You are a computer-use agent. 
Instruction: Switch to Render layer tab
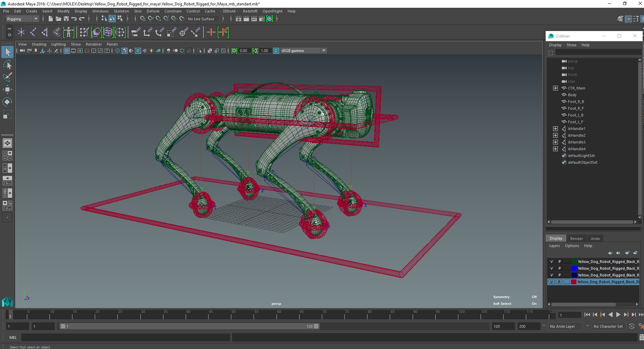pos(576,239)
